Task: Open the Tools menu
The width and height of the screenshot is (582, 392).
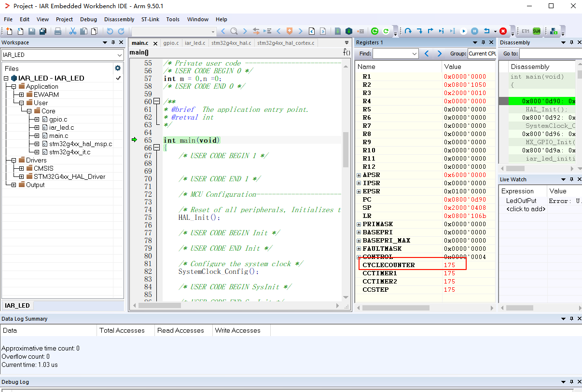Action: (x=173, y=19)
